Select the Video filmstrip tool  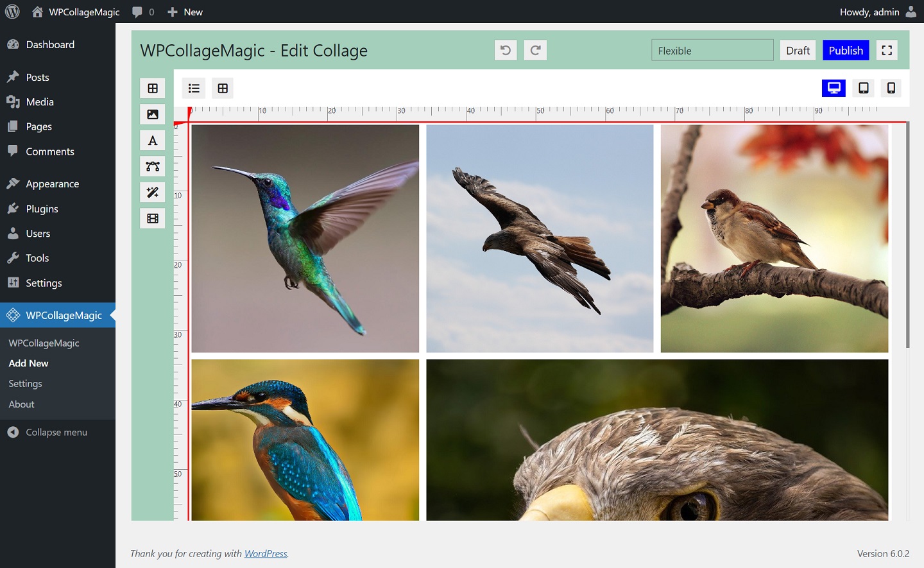pos(152,218)
